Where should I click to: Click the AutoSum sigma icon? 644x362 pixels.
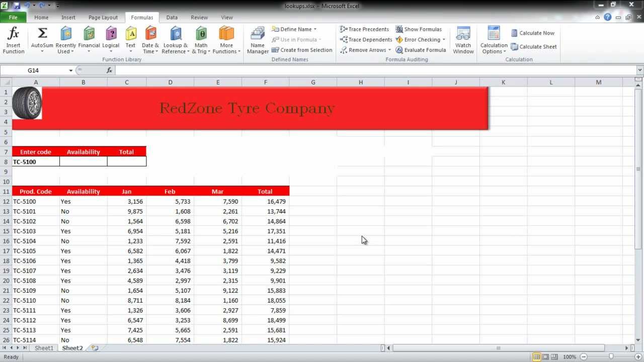pyautogui.click(x=42, y=33)
